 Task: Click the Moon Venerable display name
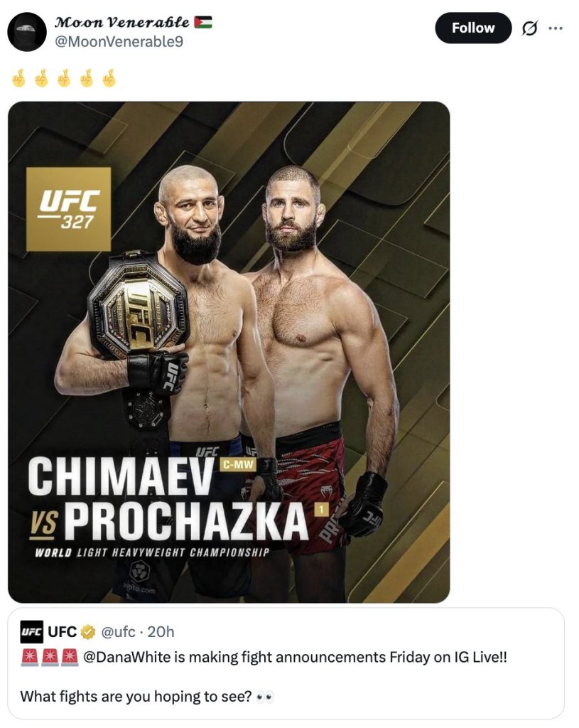(x=122, y=22)
